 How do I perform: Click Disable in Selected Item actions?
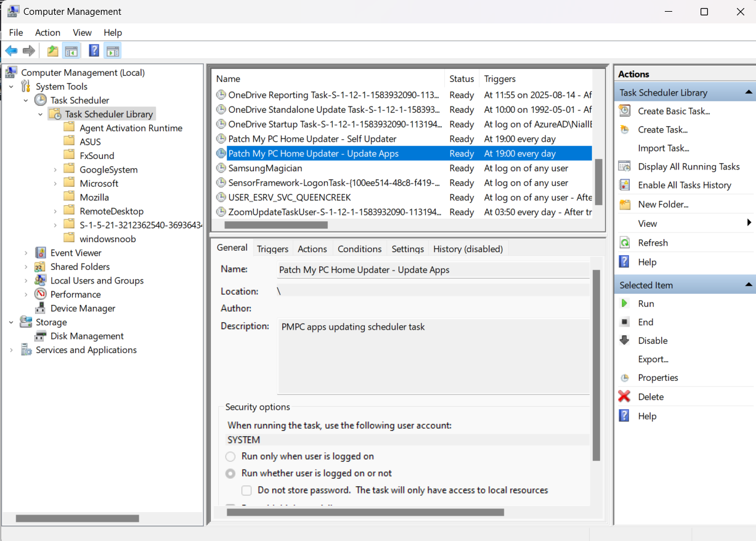pos(652,341)
